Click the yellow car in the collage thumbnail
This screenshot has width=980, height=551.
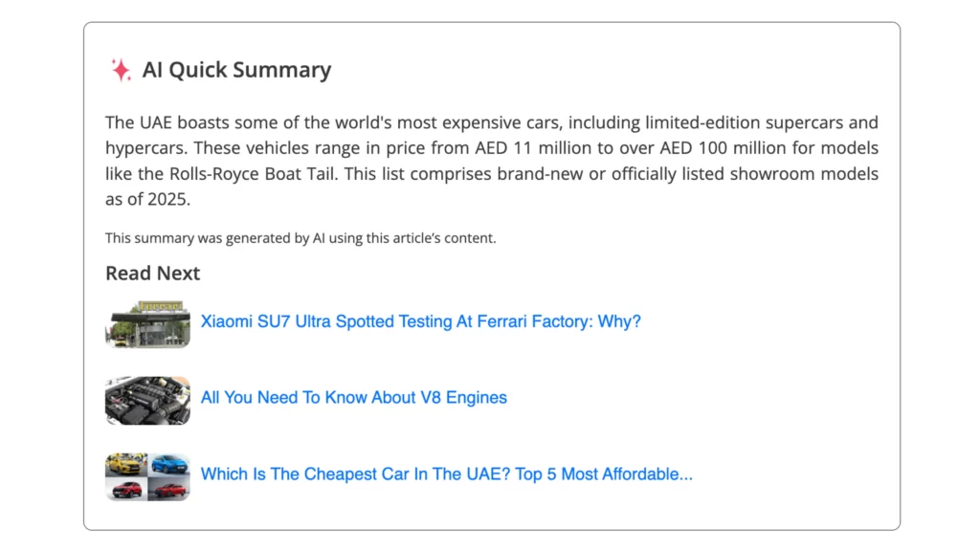click(x=126, y=464)
